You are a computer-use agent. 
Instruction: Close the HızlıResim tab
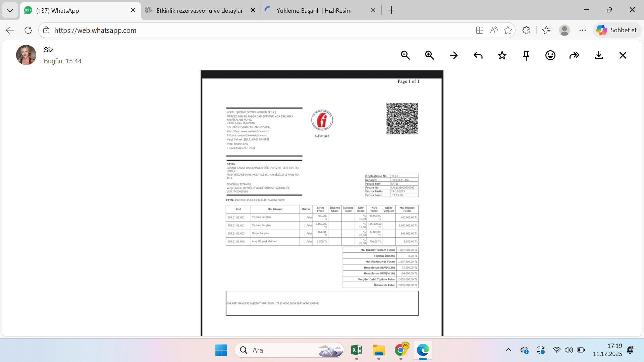coord(373,10)
